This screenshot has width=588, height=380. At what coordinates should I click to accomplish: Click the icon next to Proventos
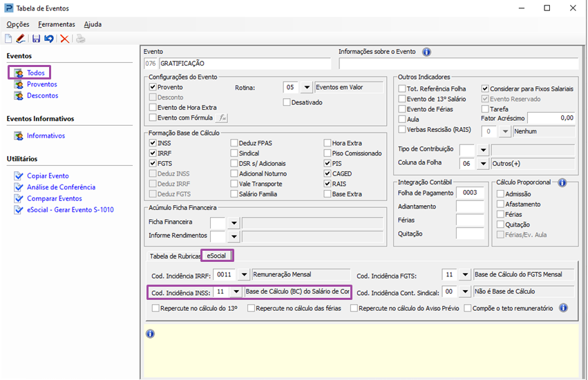pos(19,84)
